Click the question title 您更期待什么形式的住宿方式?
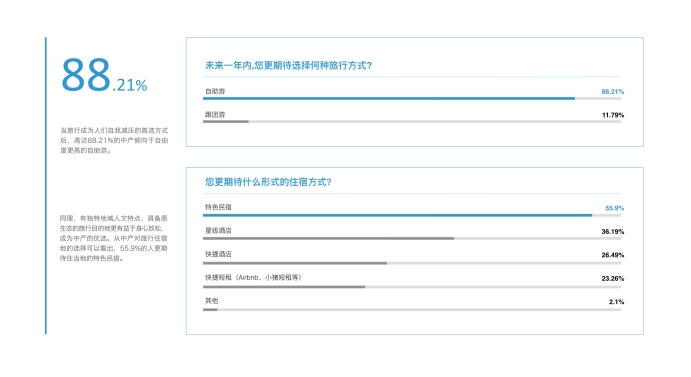 coord(268,182)
